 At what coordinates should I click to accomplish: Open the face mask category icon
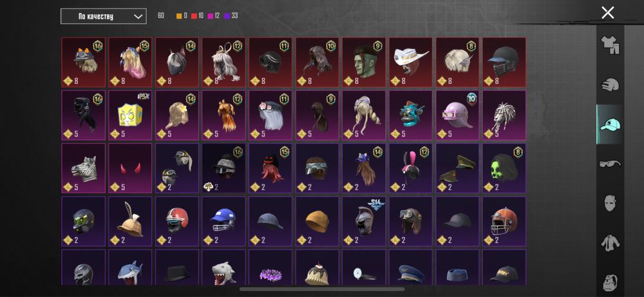[x=610, y=203]
